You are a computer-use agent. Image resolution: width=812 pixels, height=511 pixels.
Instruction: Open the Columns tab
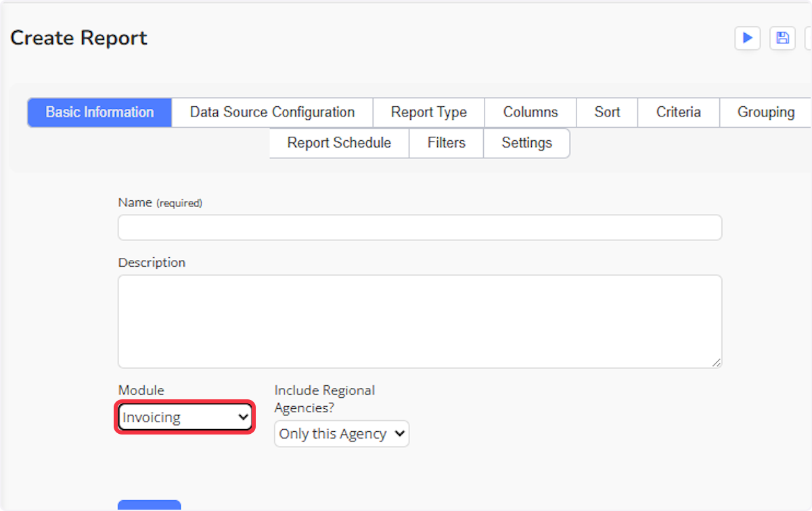click(x=531, y=112)
